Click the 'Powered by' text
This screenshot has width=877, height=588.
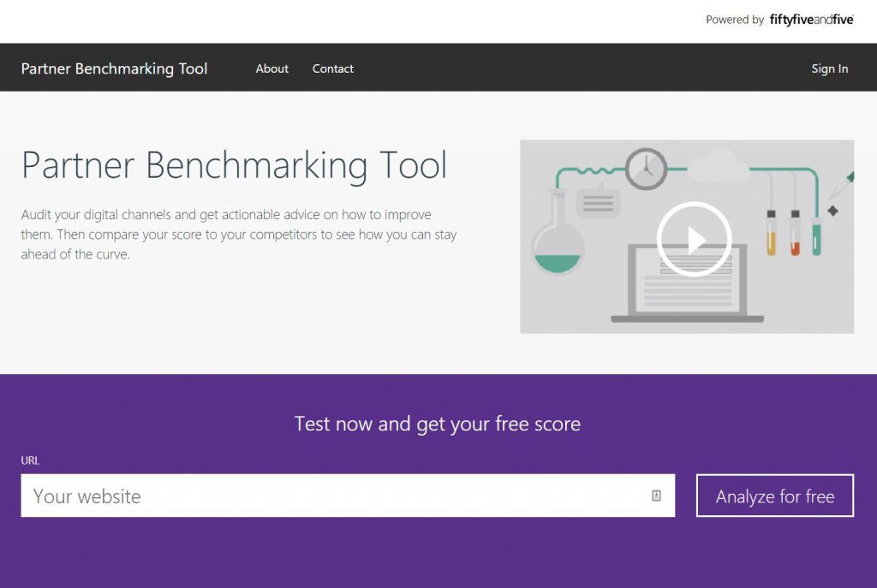click(734, 21)
